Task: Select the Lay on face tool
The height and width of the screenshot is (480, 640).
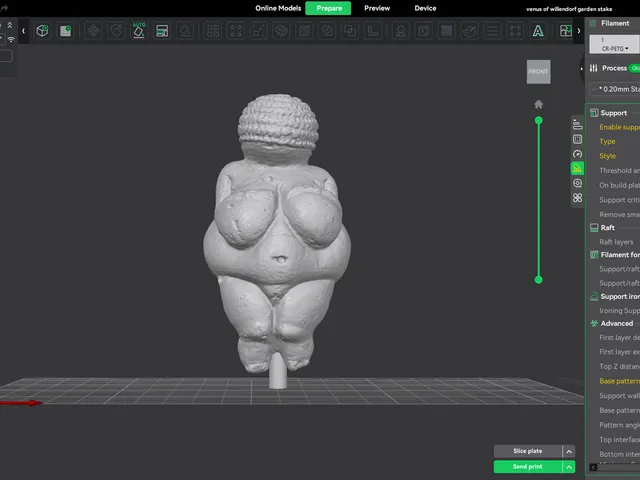Action: coord(185,31)
